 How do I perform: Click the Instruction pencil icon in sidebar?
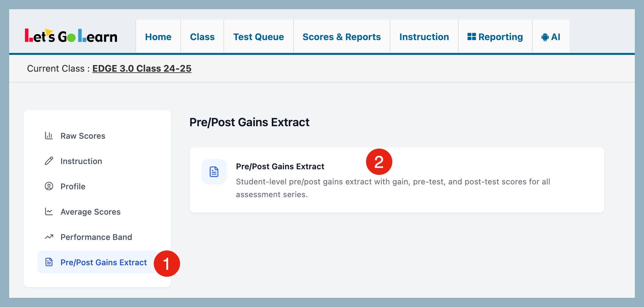[49, 161]
